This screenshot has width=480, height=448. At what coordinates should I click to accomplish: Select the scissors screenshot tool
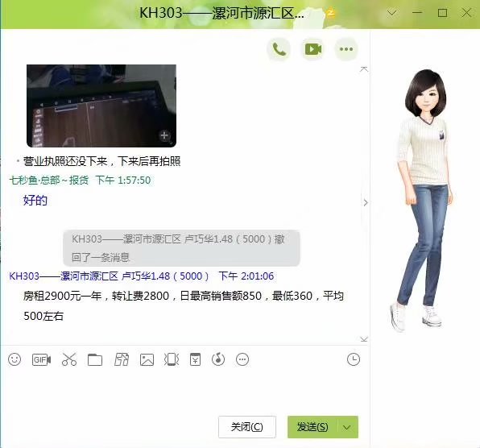point(69,359)
